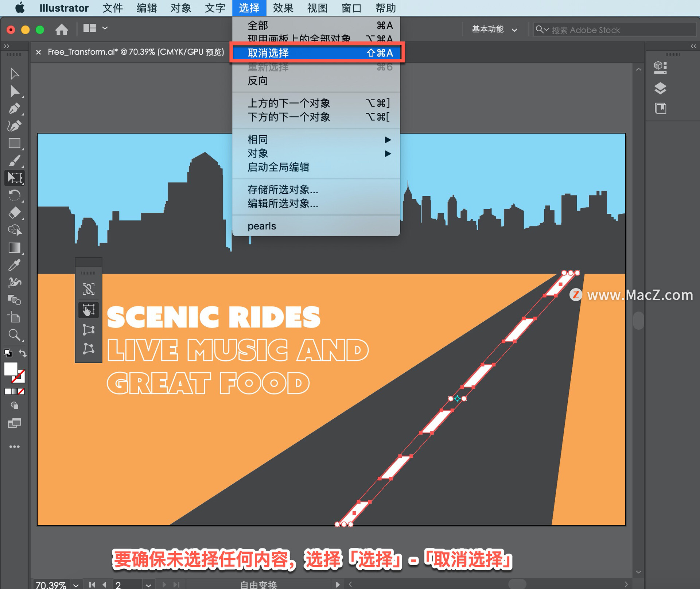Select the Eraser tool

[x=14, y=213]
